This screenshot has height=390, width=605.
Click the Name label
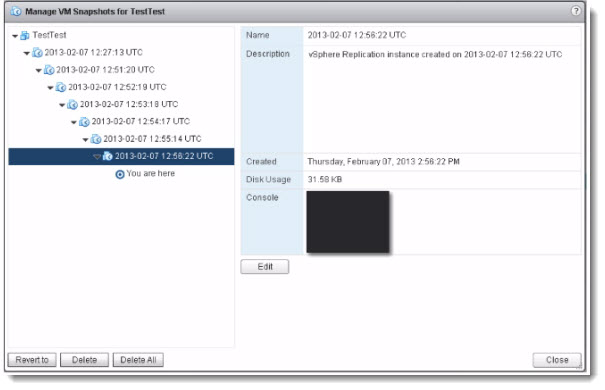(x=258, y=35)
